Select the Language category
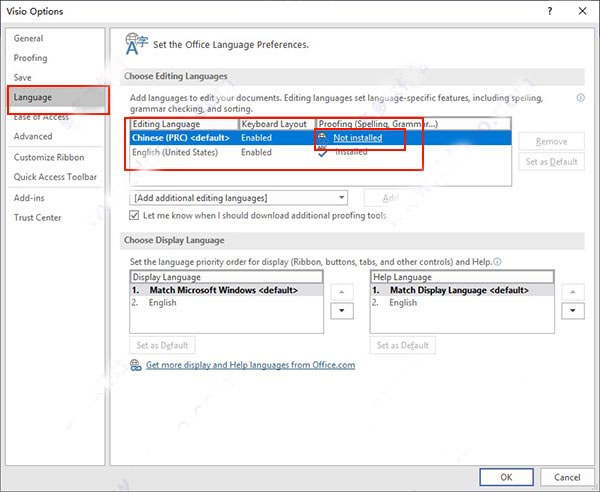The image size is (600, 492). click(56, 97)
